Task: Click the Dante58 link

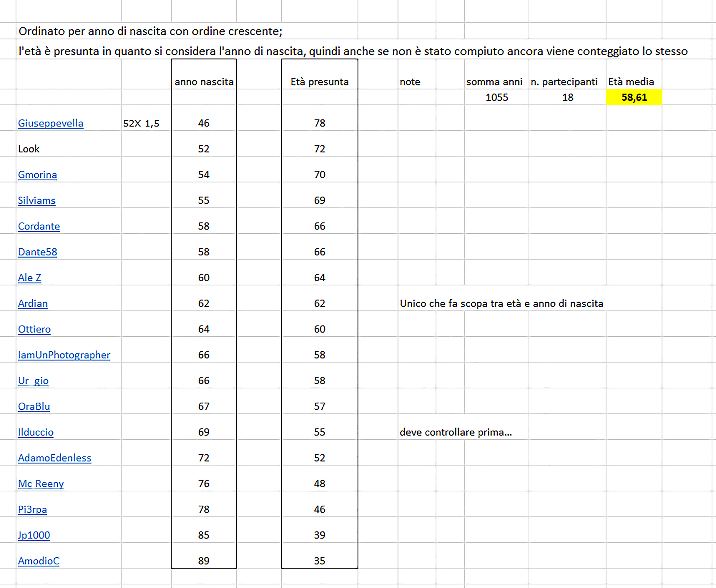Action: coord(37,252)
